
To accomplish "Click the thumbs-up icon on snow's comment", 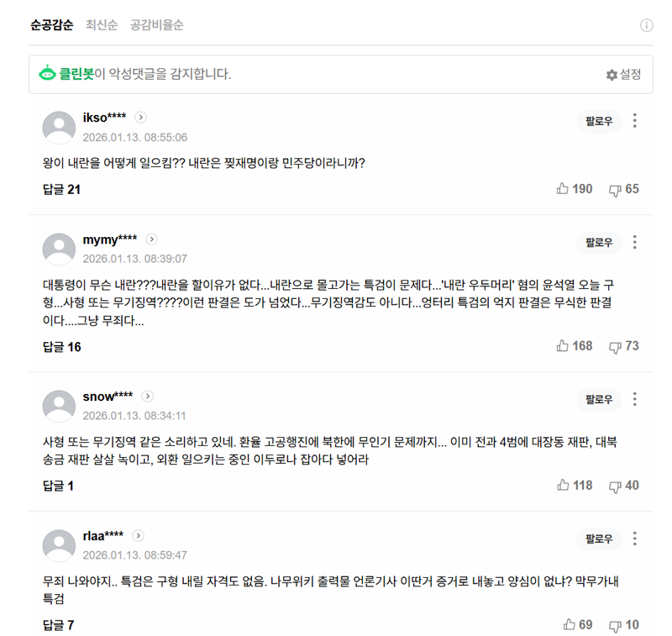I will (563, 486).
